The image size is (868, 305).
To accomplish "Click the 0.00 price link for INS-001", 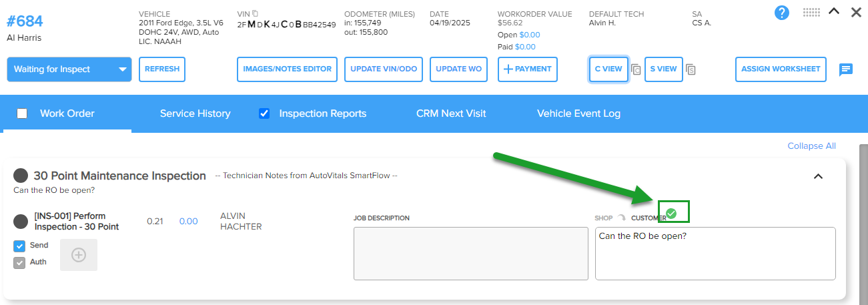I will (188, 221).
